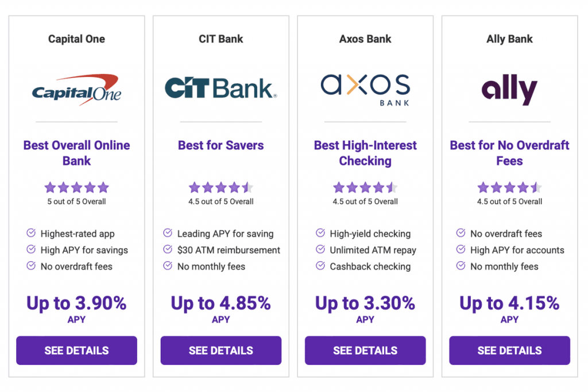
Task: Select the Axos Bank card header
Action: coord(365,39)
